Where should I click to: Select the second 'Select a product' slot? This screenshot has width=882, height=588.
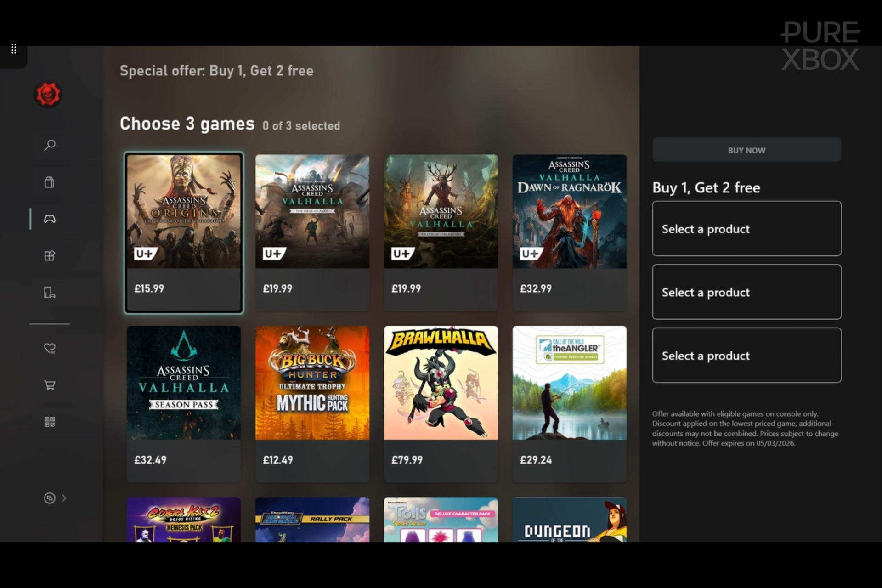pyautogui.click(x=746, y=292)
